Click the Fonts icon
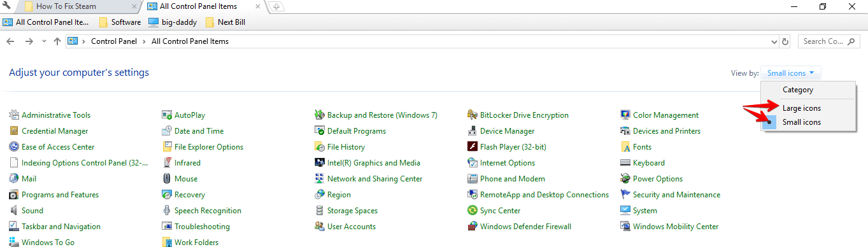Screen dimensions: 868x247 click(625, 147)
